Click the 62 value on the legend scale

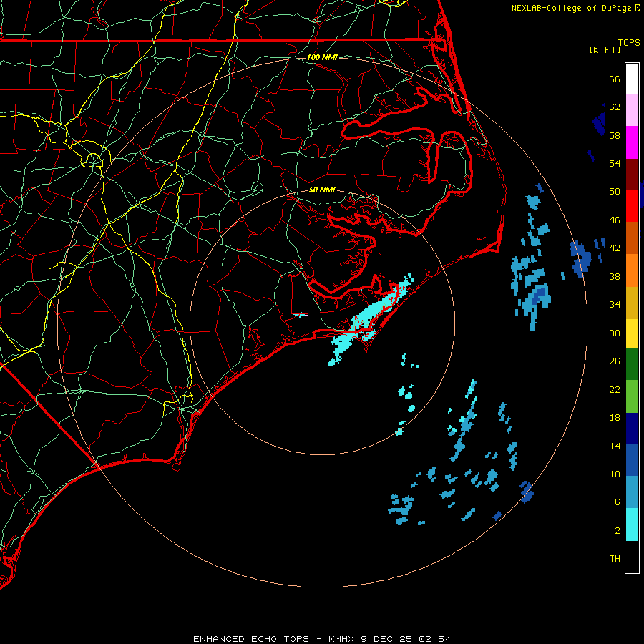click(615, 107)
